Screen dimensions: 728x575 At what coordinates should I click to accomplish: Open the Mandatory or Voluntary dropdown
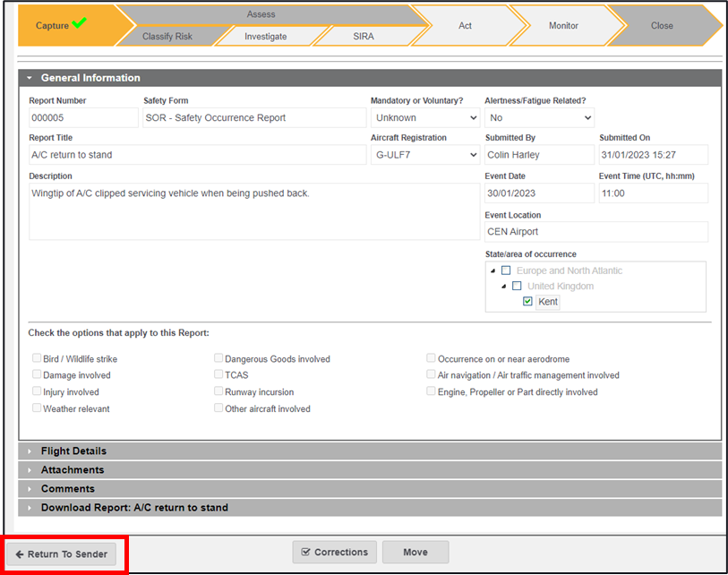[425, 117]
